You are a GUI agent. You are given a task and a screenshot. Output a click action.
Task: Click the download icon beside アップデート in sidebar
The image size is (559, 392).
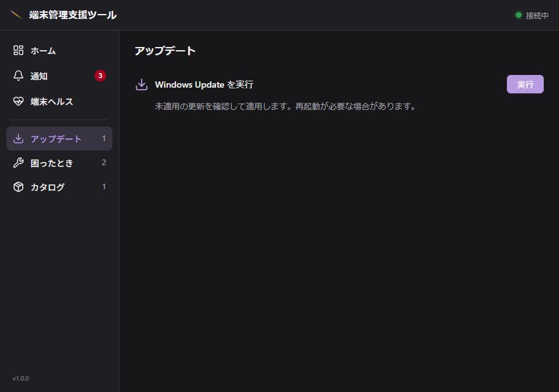point(18,139)
